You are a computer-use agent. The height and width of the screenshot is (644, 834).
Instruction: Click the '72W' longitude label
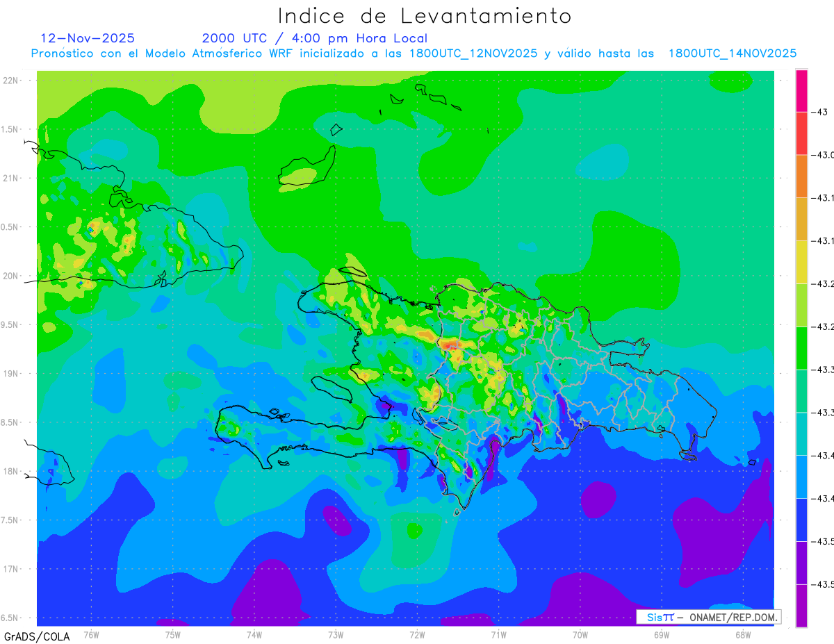pyautogui.click(x=417, y=635)
